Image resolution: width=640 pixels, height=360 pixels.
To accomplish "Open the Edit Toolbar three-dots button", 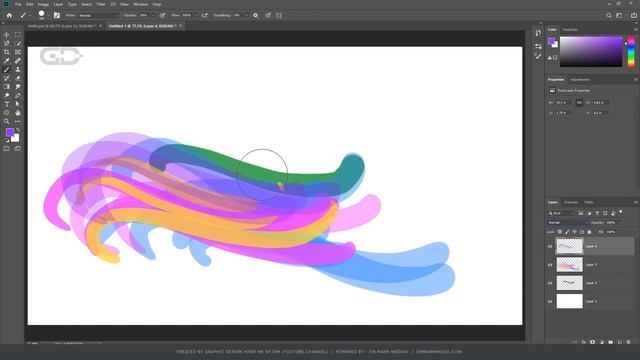I will point(18,122).
